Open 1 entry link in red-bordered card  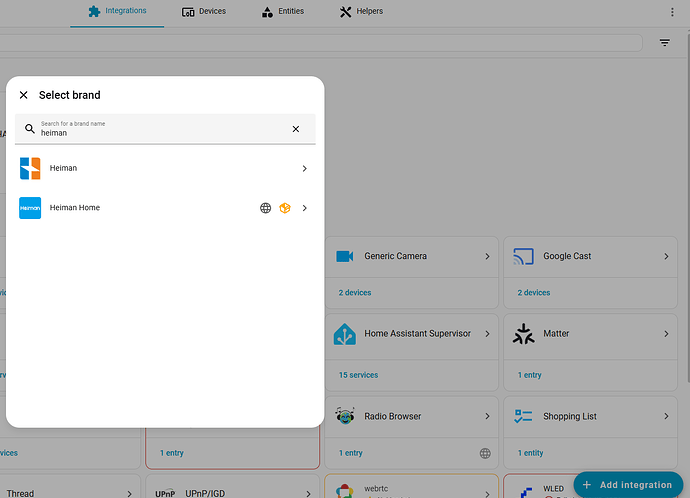pos(172,453)
